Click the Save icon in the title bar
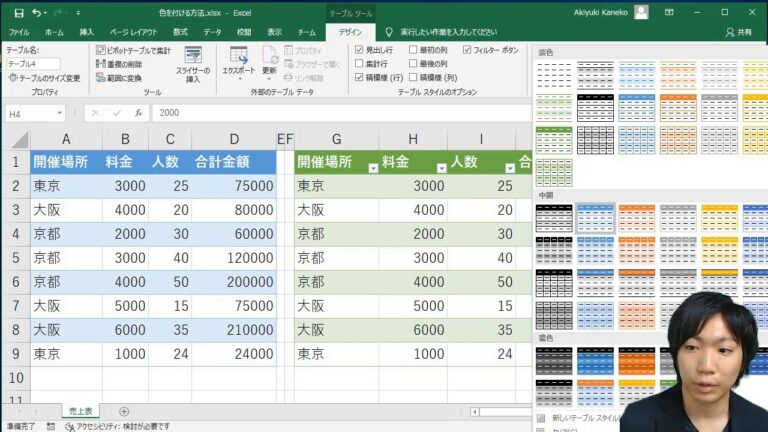768x432 pixels. pos(19,13)
